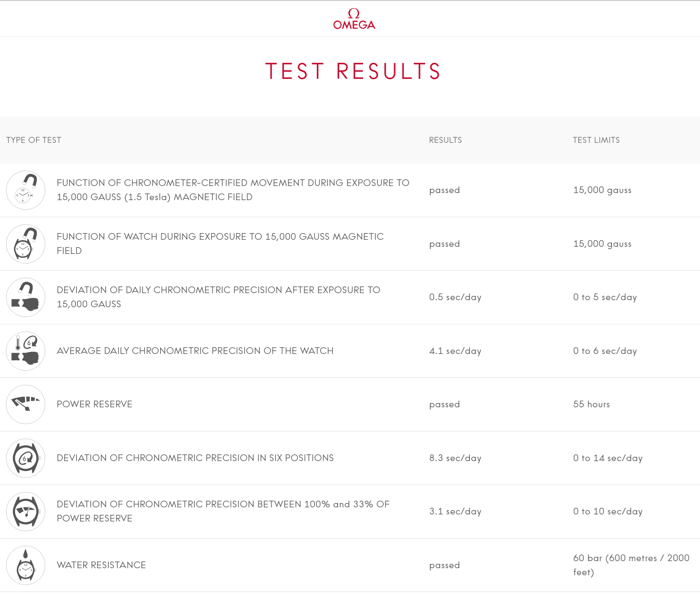
Task: Click the water drop watch icon
Action: coord(26,565)
